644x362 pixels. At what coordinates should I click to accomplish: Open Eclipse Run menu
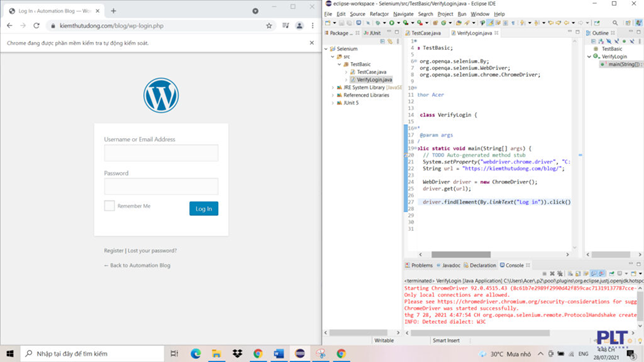[462, 14]
